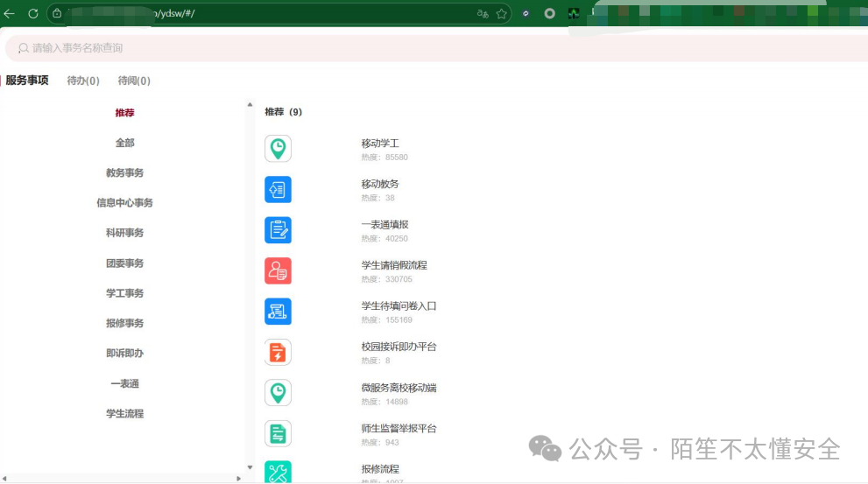Open the 校园接诉即办平台 orange icon
The height and width of the screenshot is (484, 868).
click(278, 353)
